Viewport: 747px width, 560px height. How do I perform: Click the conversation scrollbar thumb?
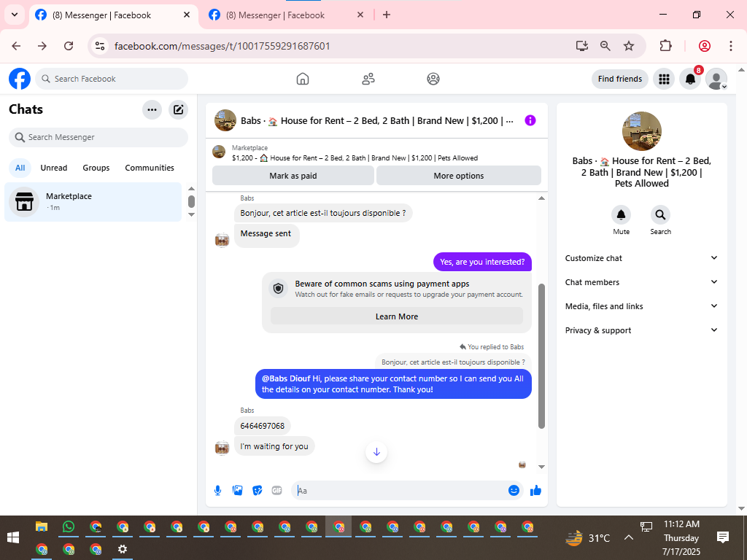pos(541,356)
